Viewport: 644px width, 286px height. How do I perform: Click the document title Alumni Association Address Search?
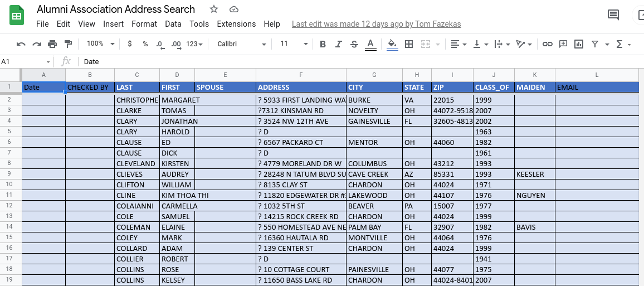pyautogui.click(x=116, y=9)
